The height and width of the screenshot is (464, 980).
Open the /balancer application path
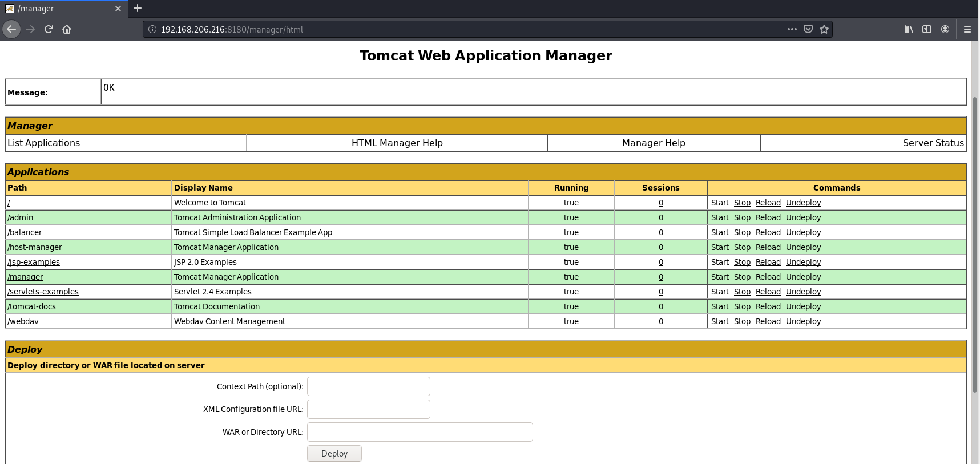pyautogui.click(x=25, y=232)
